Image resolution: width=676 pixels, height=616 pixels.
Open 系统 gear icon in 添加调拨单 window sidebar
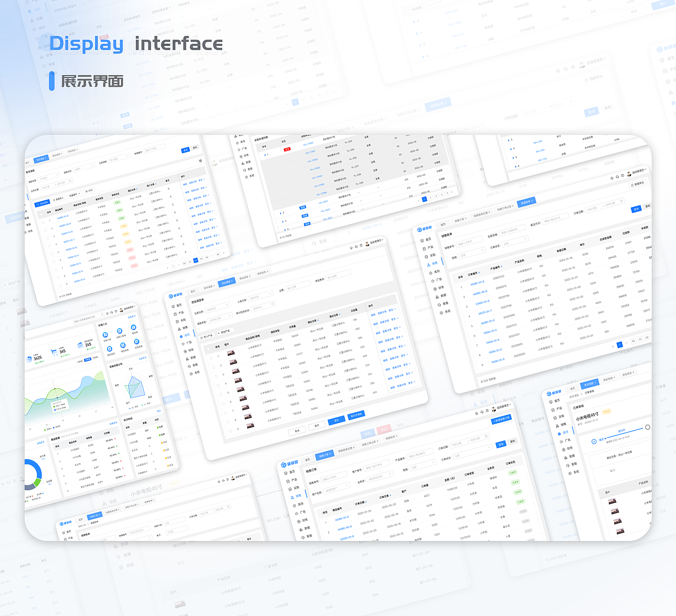(x=191, y=374)
